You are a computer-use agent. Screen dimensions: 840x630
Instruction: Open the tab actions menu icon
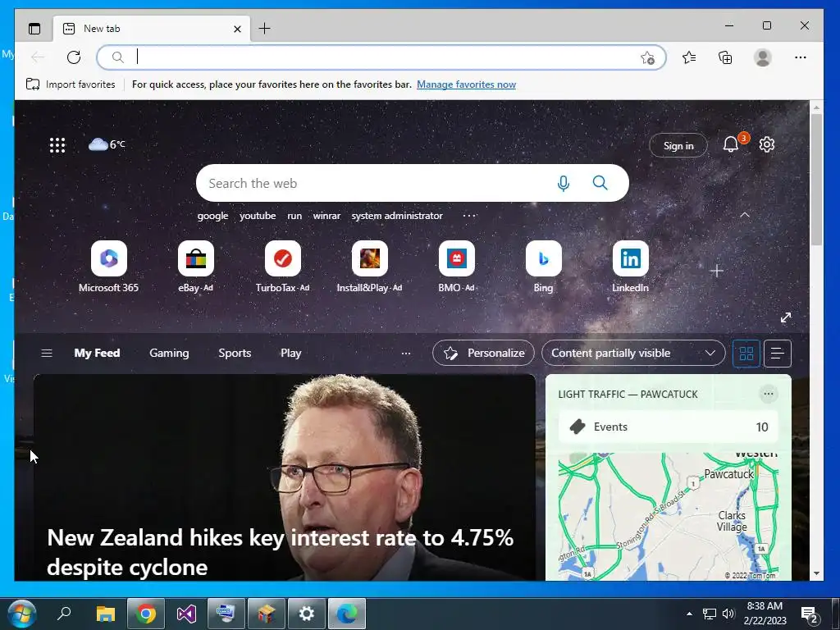click(x=34, y=29)
